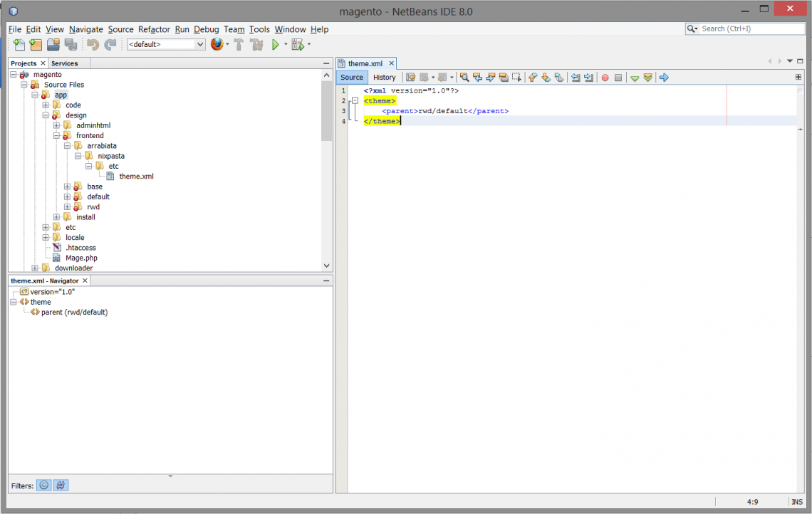Switch to the History view button
Image resolution: width=812 pixels, height=514 pixels.
[x=384, y=78]
